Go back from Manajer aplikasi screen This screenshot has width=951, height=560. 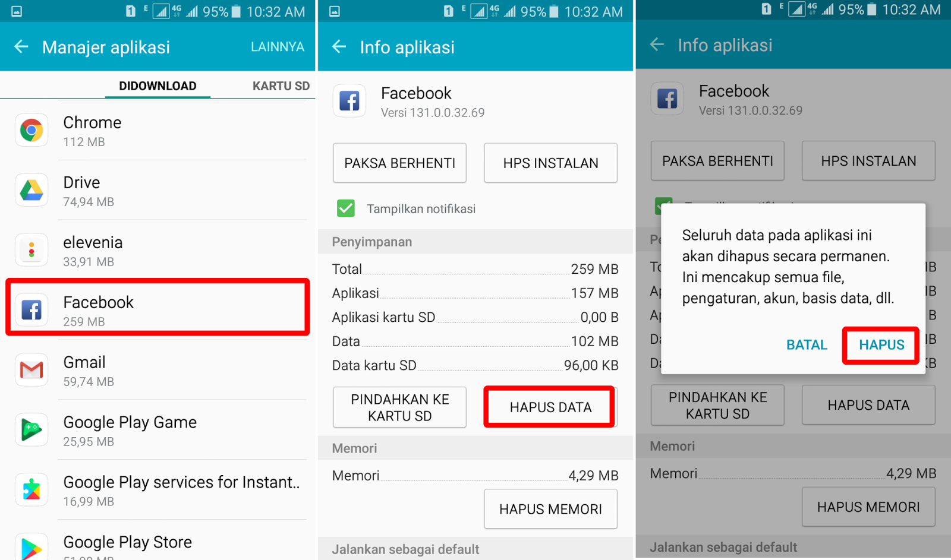pyautogui.click(x=21, y=46)
